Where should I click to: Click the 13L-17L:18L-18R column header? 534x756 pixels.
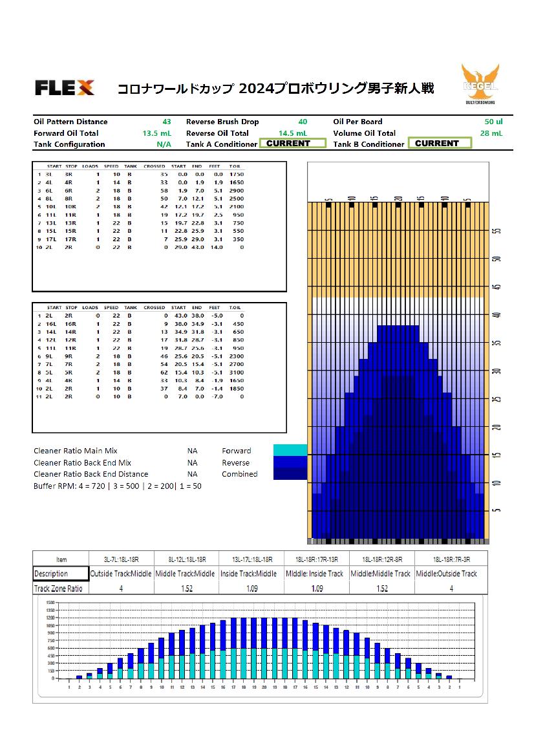[x=252, y=559]
